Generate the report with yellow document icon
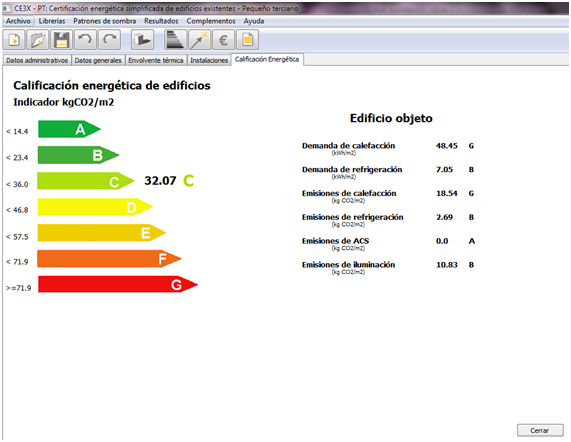 click(x=247, y=39)
